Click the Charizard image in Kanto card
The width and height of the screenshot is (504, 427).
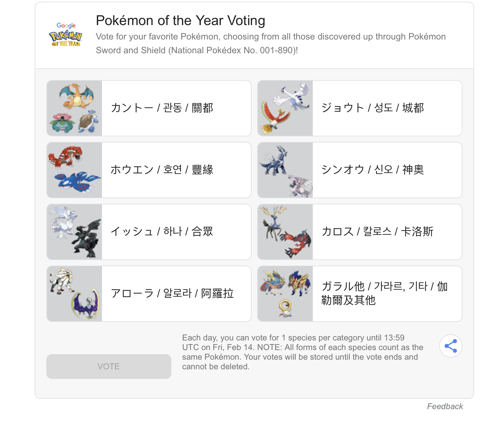click(76, 96)
